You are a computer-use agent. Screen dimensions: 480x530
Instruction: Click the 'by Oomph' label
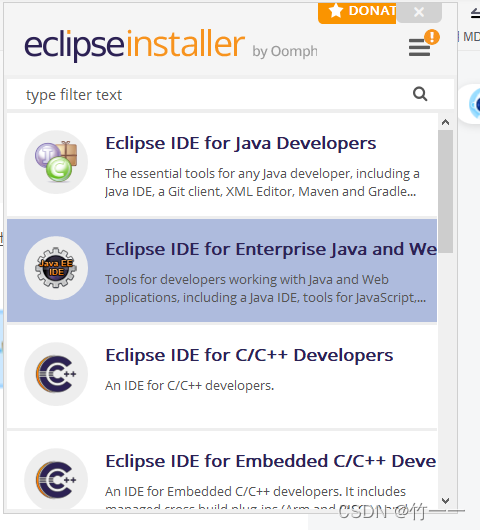pyautogui.click(x=285, y=51)
